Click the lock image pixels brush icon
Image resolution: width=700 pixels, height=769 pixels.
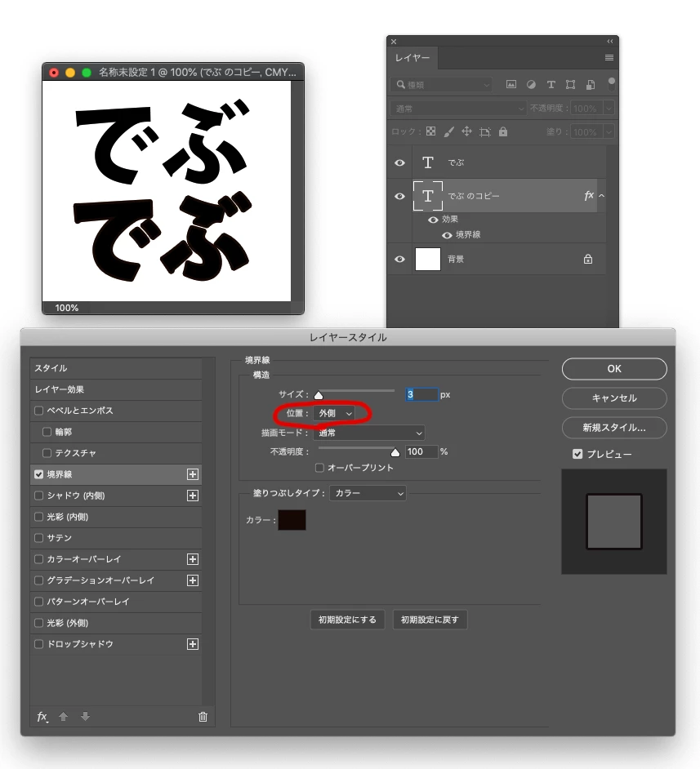coord(448,131)
